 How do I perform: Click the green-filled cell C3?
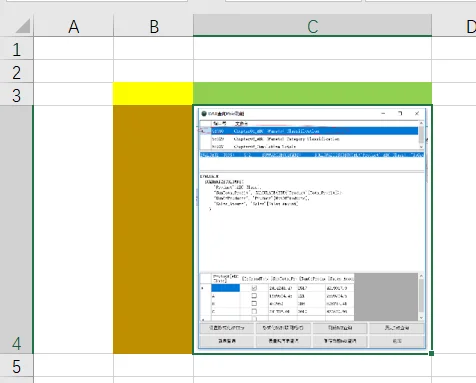[x=312, y=94]
